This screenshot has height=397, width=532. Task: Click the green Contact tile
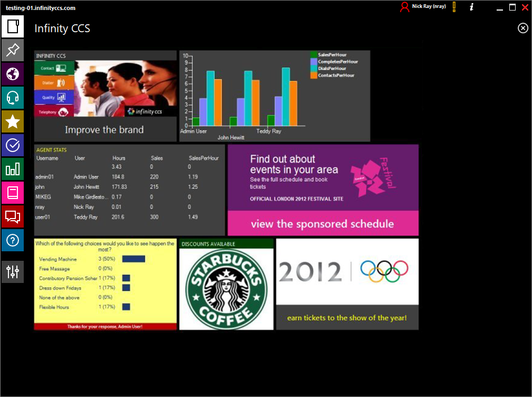coord(54,68)
